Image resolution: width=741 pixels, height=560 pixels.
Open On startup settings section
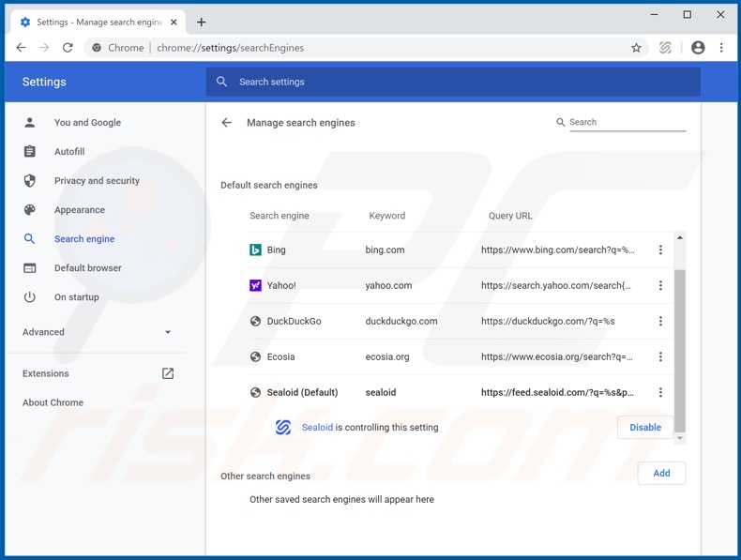(76, 297)
